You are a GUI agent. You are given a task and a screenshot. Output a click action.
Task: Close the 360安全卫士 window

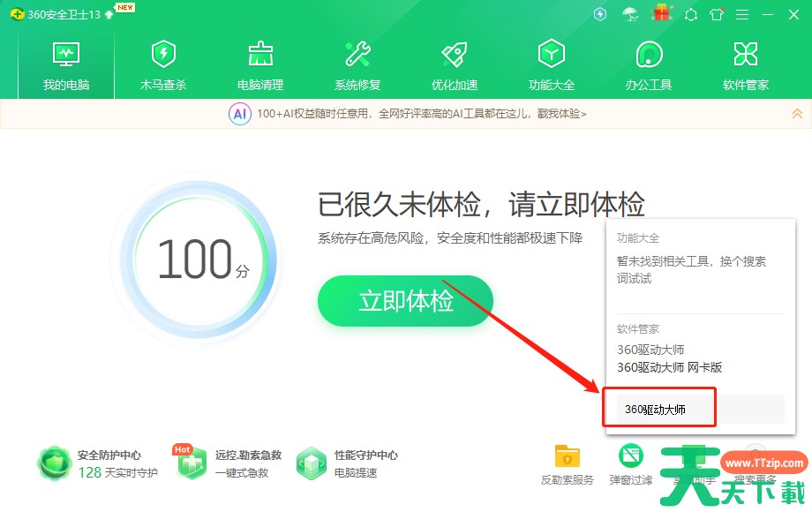pyautogui.click(x=793, y=14)
